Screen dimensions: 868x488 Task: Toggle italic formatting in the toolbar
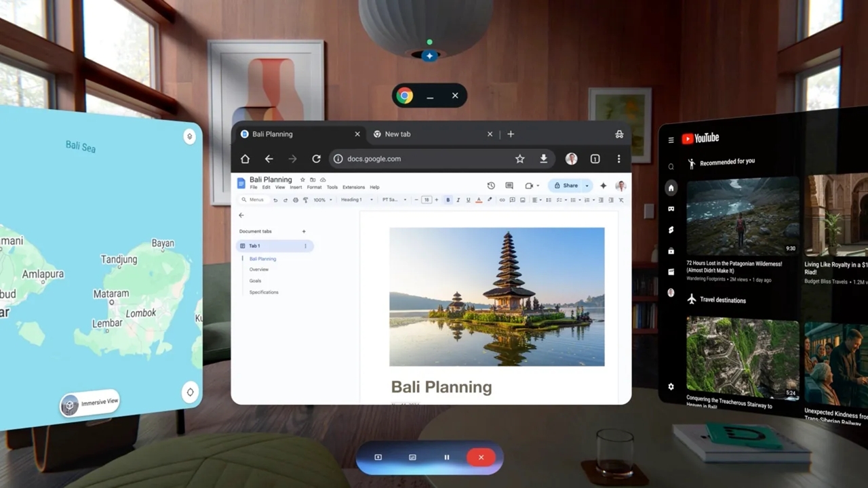pos(458,200)
